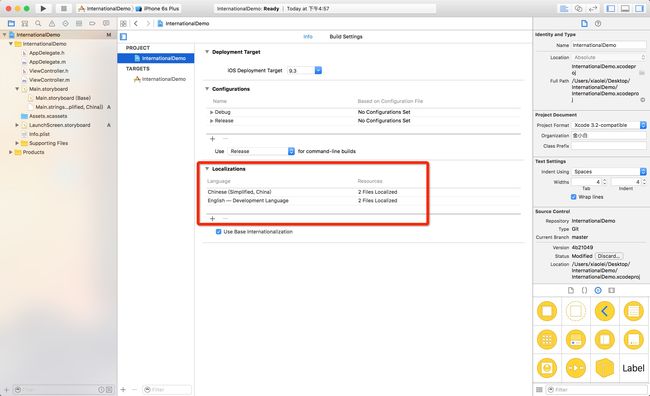Open Info.plist in navigator
The image size is (650, 396).
(39, 134)
